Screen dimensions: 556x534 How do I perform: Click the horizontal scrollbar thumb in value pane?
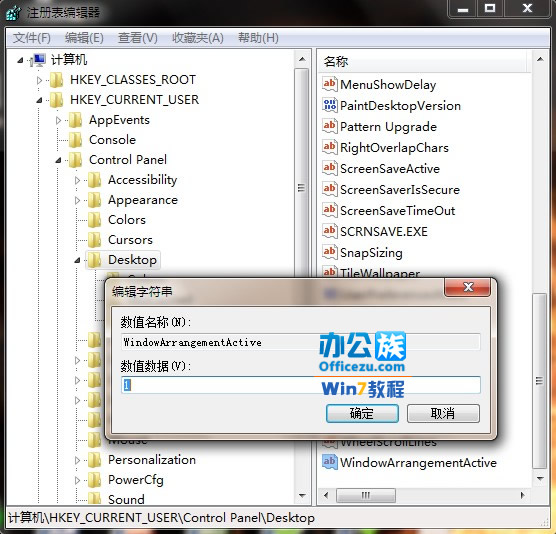(366, 495)
